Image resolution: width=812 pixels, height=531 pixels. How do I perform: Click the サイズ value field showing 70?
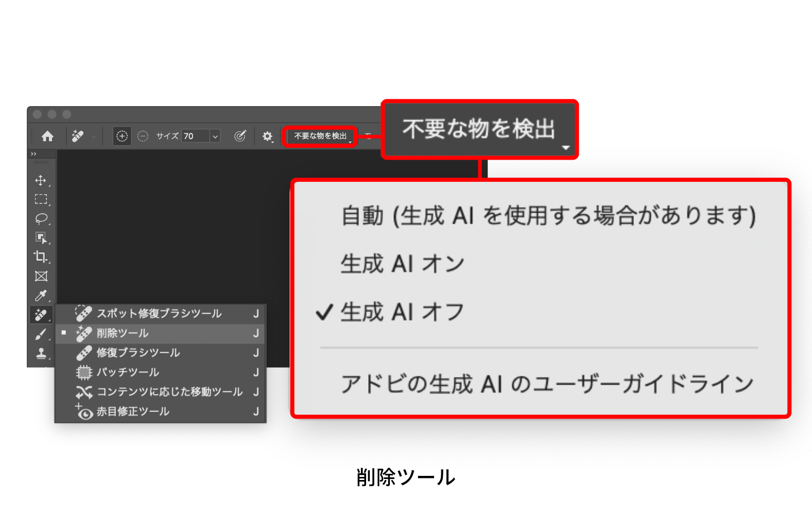coord(196,136)
